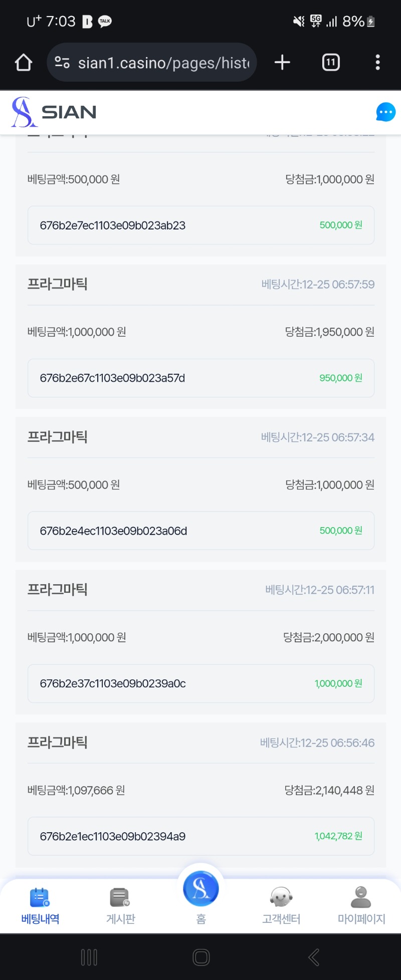
Task: Open the browser three-dot menu
Action: tap(377, 62)
